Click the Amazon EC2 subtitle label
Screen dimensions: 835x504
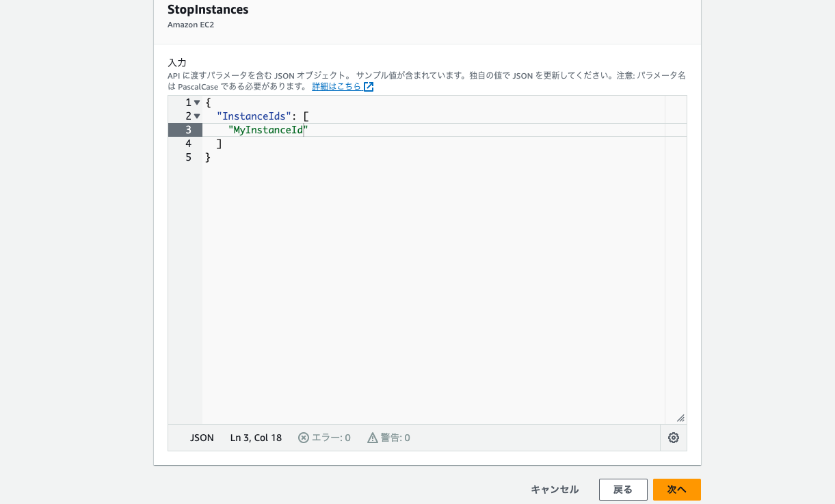(190, 25)
